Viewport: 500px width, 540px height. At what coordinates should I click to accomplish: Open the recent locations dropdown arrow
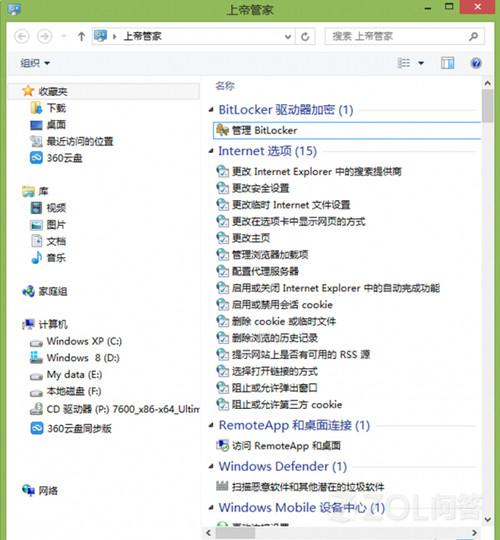click(x=64, y=36)
